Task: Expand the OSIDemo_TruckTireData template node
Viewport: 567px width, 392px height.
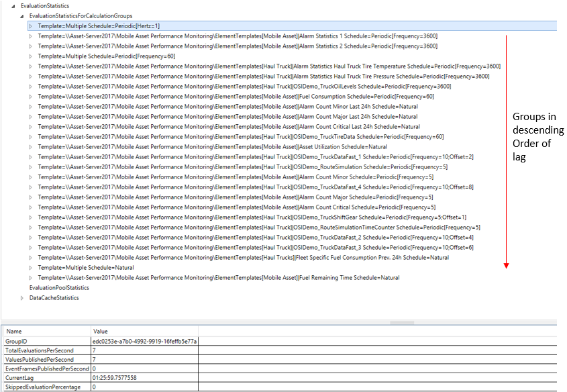Action: 30,136
